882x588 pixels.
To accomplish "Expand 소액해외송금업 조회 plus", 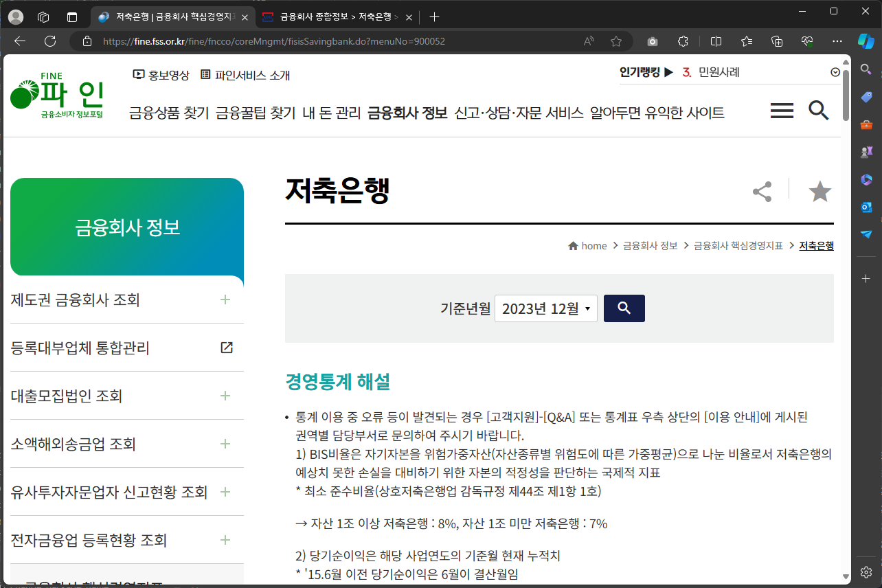I will (x=225, y=444).
